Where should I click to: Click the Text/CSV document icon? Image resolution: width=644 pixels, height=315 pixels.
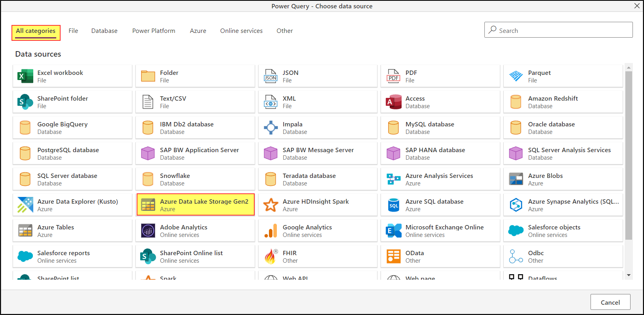pos(148,102)
